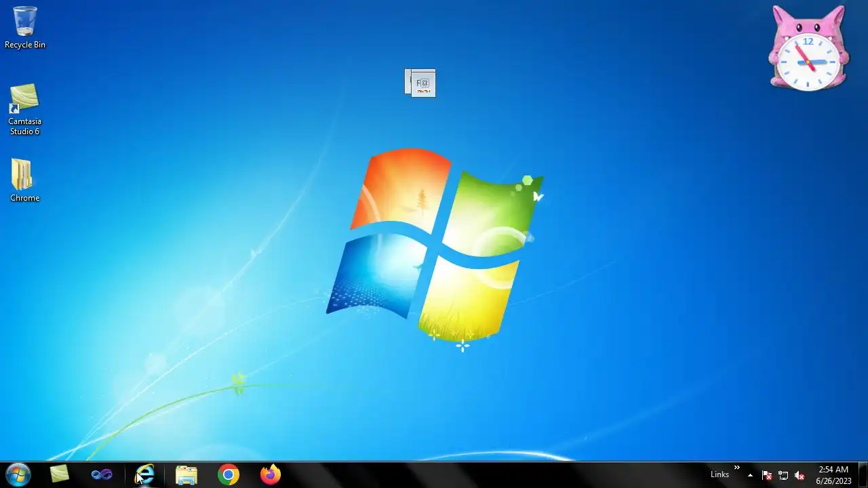Launch Google Chrome from the taskbar

(x=229, y=474)
